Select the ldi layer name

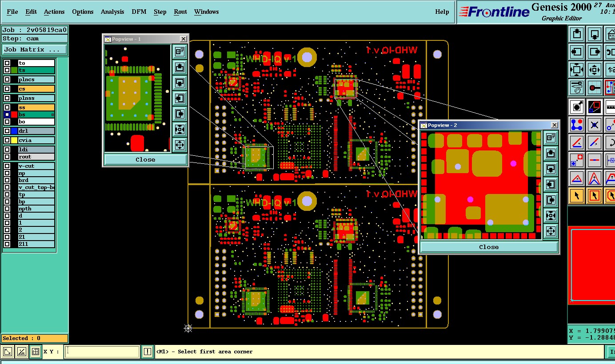[x=36, y=150]
